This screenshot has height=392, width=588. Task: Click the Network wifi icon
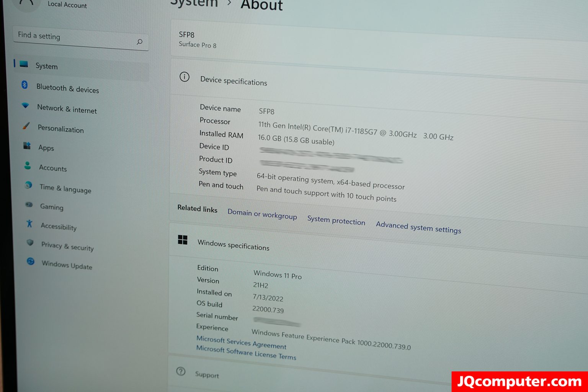pos(25,105)
